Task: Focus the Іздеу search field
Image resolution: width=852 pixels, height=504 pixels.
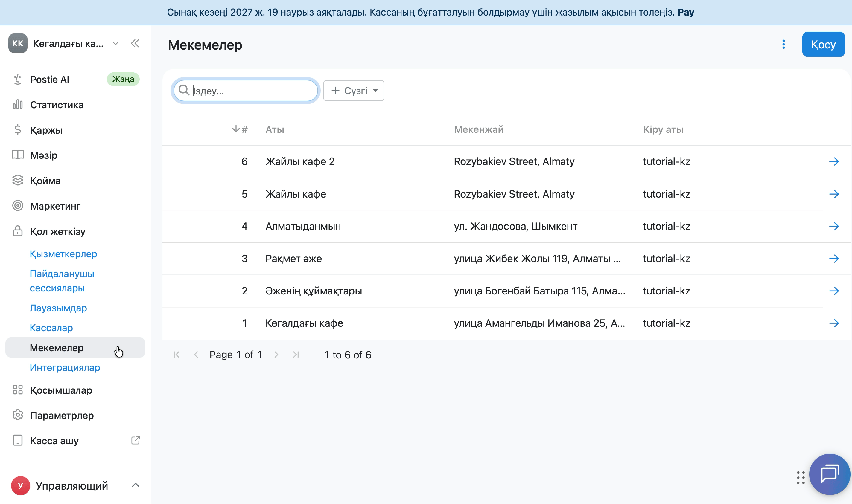Action: [x=245, y=91]
